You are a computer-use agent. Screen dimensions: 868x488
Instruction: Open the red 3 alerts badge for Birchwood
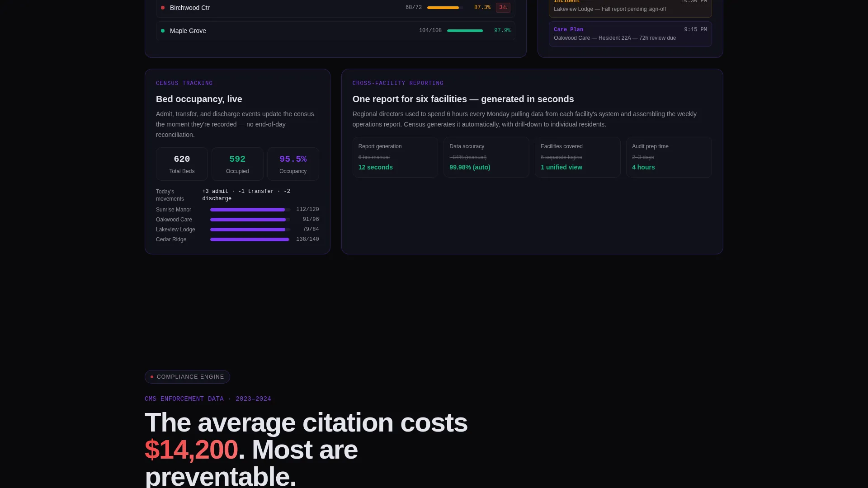click(503, 8)
